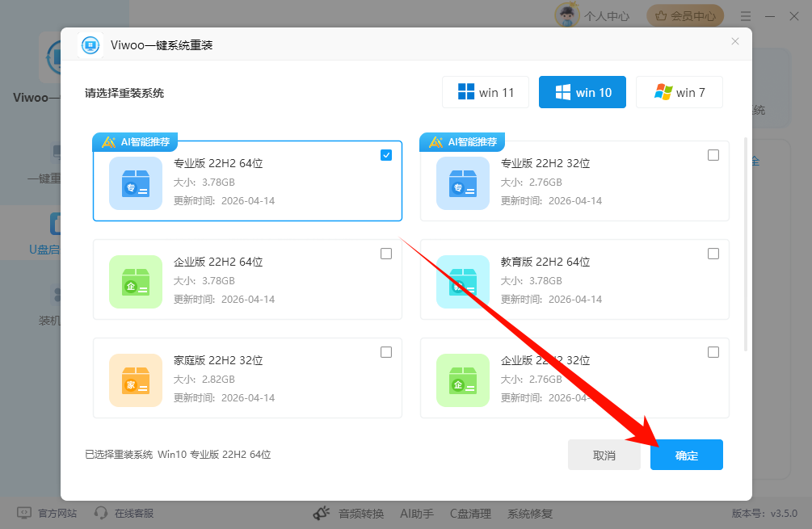Open 系统修复 tool
The image size is (812, 529).
pos(530,514)
